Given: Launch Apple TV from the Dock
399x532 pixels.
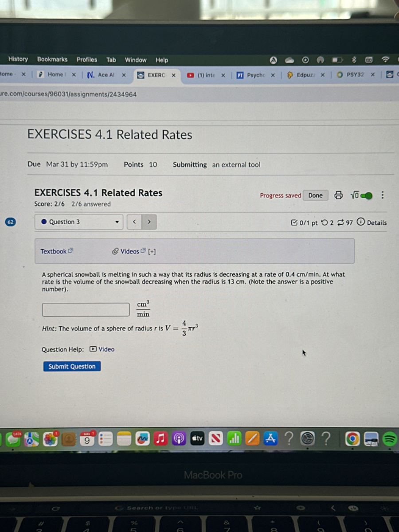Looking at the screenshot, I should click(197, 439).
